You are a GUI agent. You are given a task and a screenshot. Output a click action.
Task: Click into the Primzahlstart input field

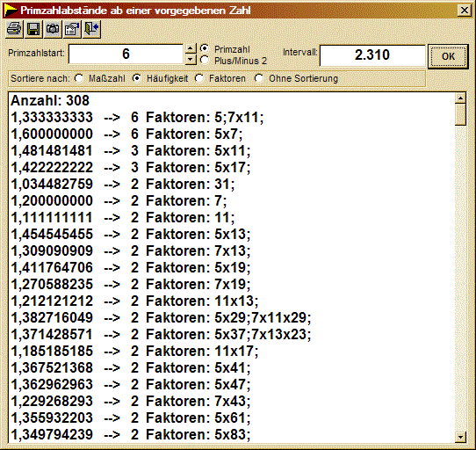pyautogui.click(x=126, y=54)
